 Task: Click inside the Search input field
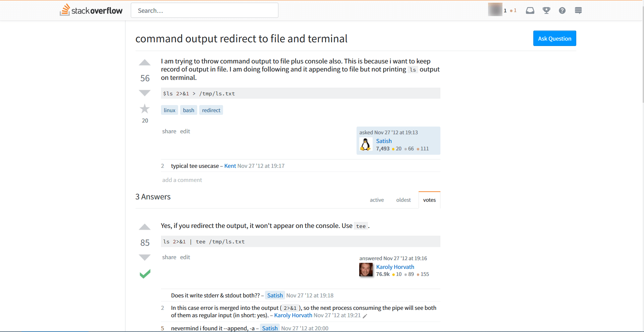coord(204,10)
